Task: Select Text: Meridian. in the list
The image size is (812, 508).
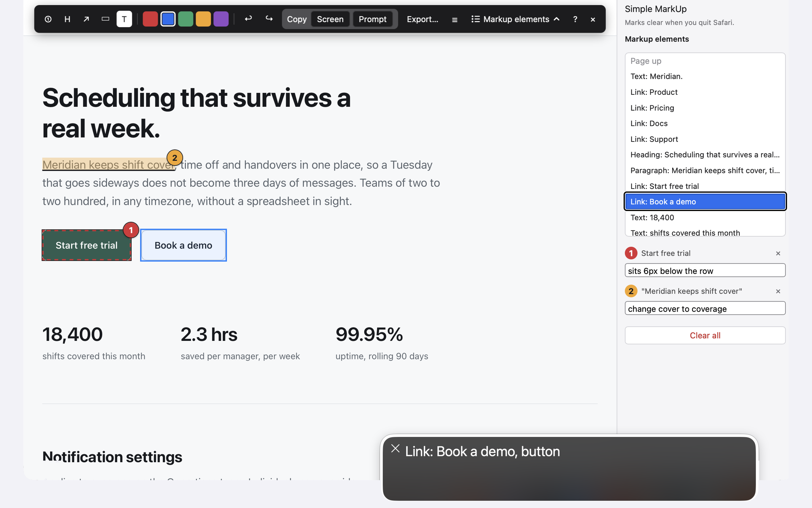Action: click(x=705, y=76)
